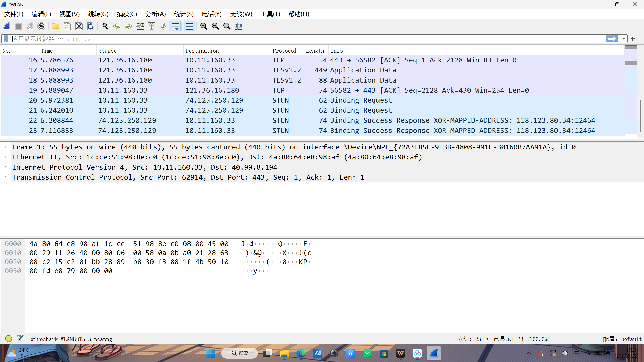Open the 分析(A) menu
This screenshot has height=362, width=644.
pos(156,14)
